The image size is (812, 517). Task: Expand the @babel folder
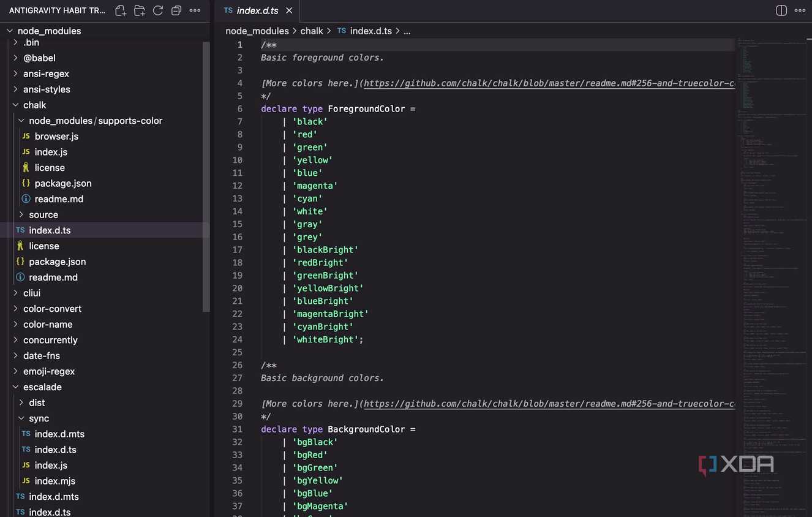(105, 58)
